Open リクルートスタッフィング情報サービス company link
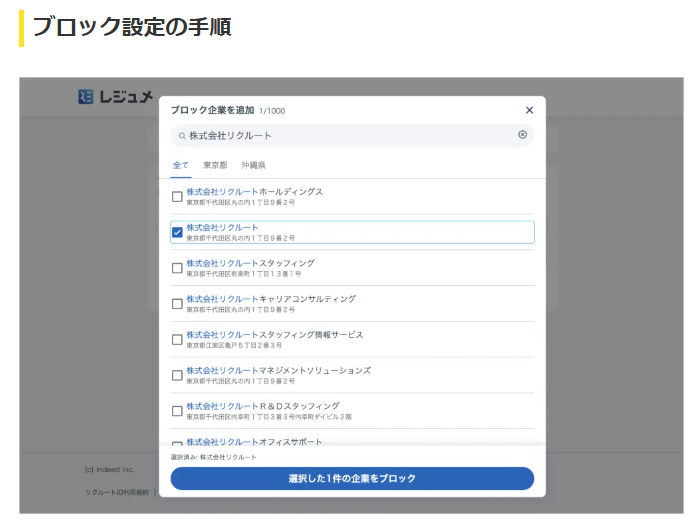700x520 pixels. coord(275,334)
